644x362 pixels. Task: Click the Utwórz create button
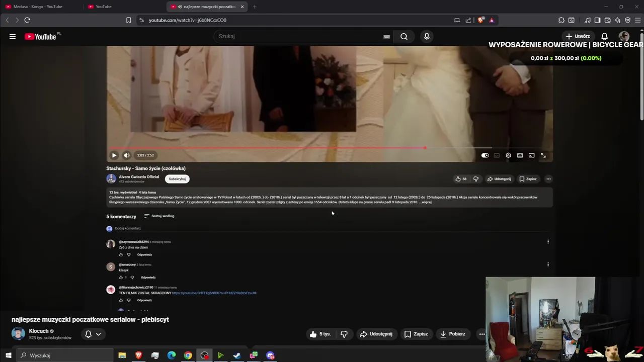pyautogui.click(x=578, y=36)
